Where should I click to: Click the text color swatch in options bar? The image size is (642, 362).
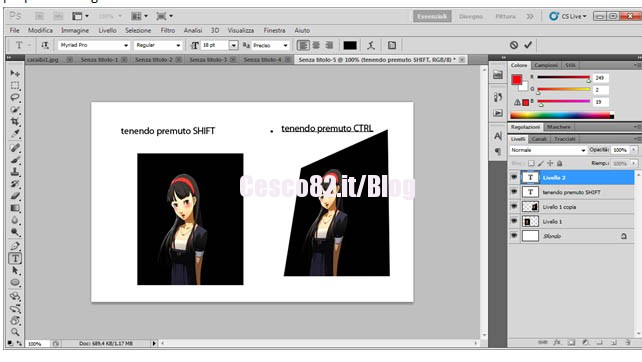(x=350, y=45)
